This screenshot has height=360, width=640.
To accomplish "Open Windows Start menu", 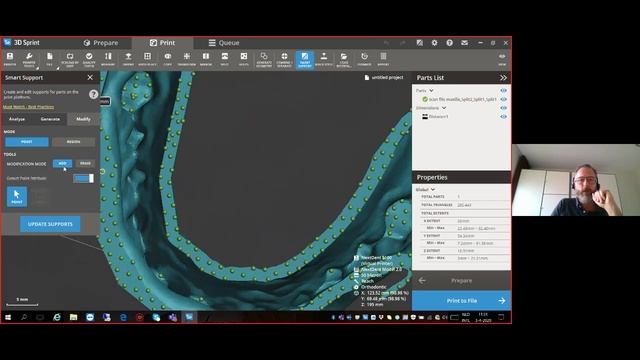I will tap(8, 317).
